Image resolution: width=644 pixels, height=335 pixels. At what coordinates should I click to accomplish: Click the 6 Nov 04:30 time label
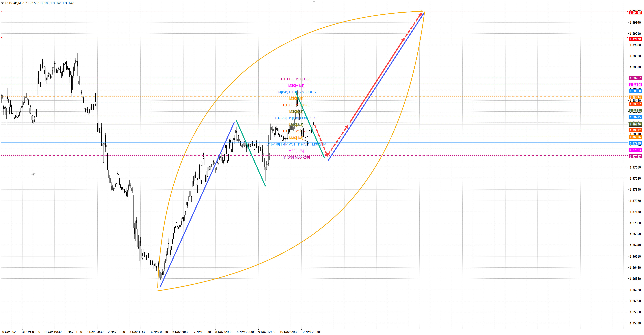click(x=159, y=332)
